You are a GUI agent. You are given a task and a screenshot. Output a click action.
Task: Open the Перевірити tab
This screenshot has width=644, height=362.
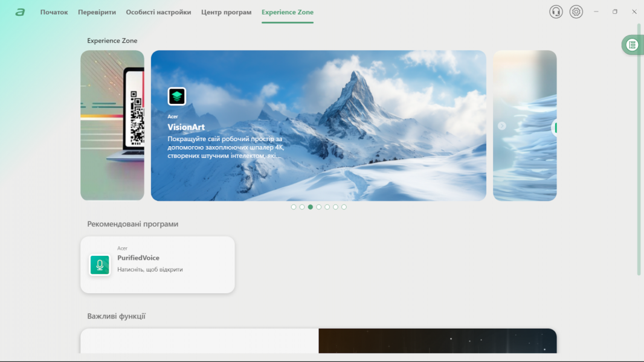coord(97,12)
